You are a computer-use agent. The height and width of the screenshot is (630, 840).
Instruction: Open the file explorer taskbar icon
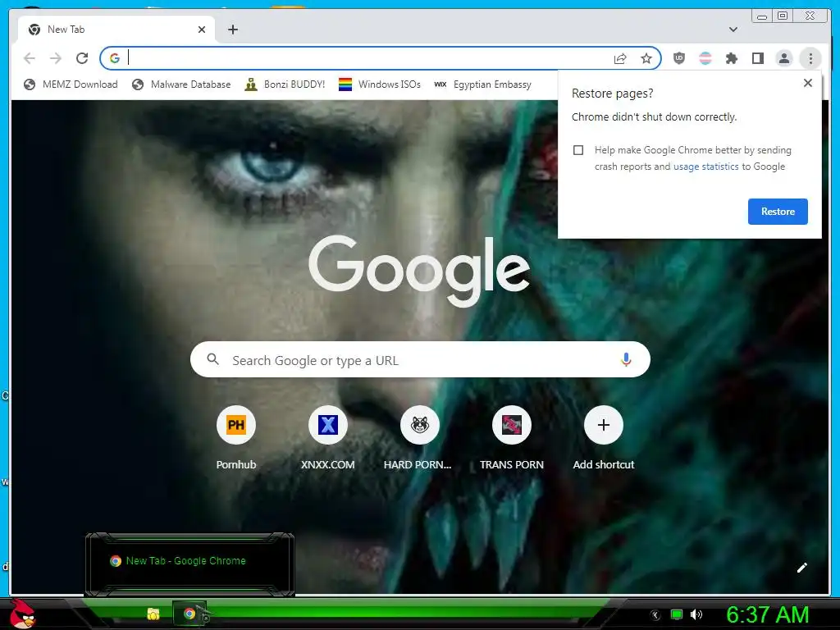(153, 614)
